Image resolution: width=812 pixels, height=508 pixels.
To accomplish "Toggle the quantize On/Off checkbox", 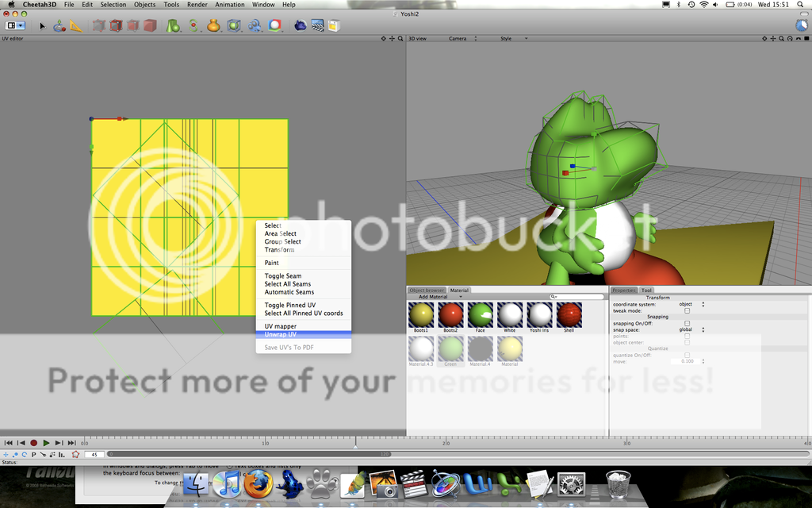I will click(x=688, y=355).
